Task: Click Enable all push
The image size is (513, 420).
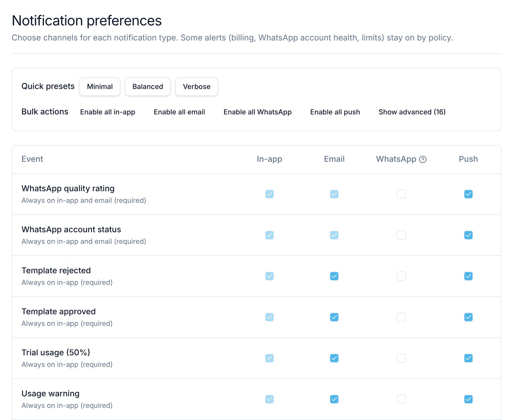Action: click(x=335, y=112)
